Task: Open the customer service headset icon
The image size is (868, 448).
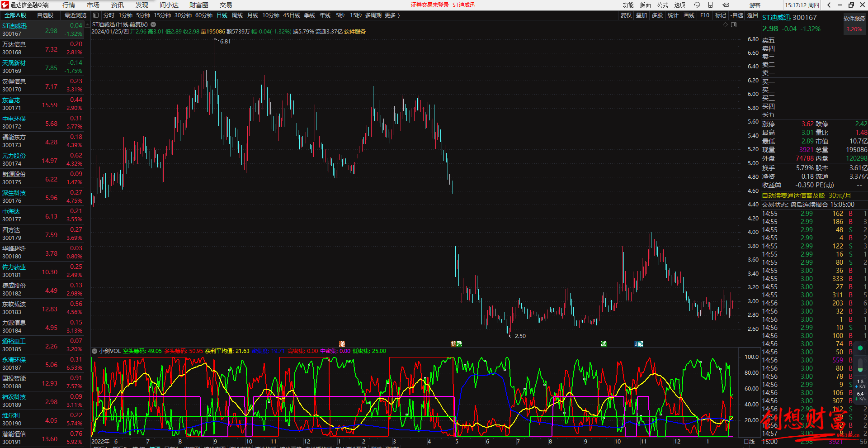Action: 697,5
